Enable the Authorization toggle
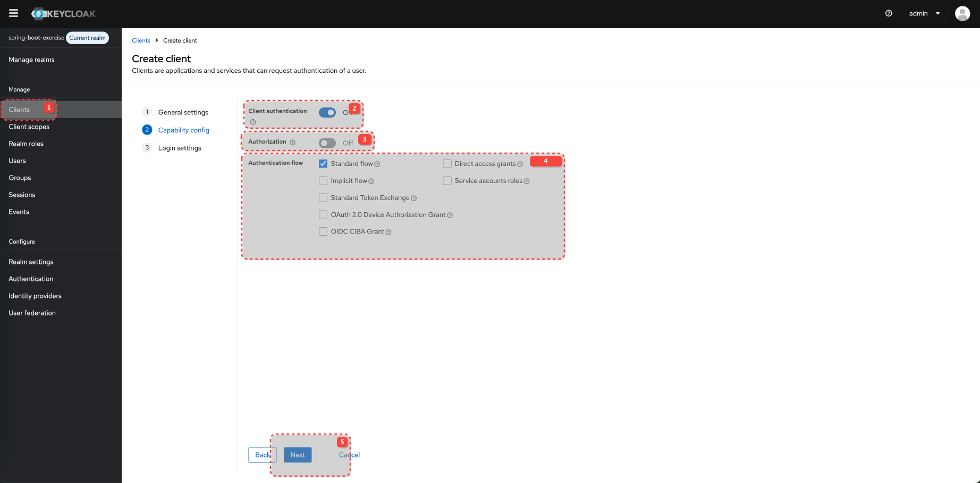The height and width of the screenshot is (483, 980). tap(327, 143)
